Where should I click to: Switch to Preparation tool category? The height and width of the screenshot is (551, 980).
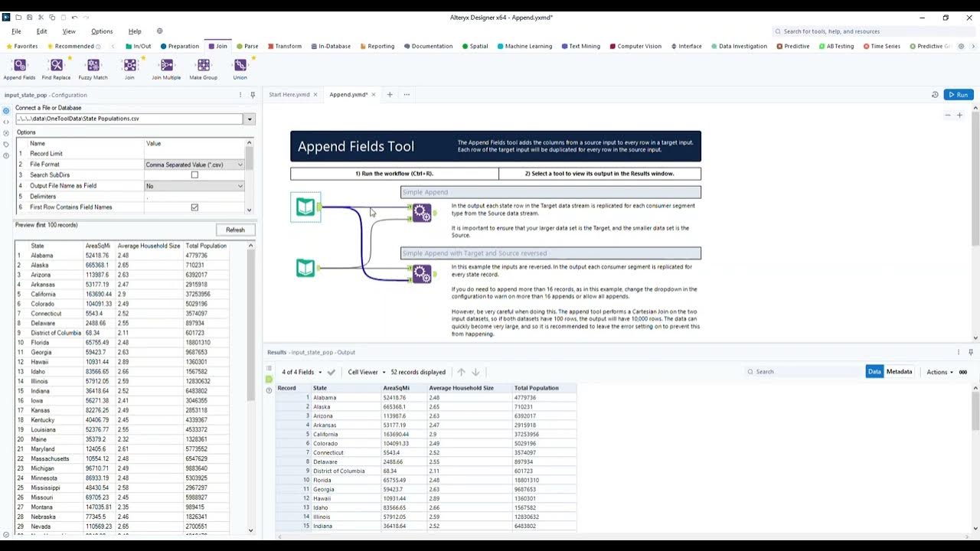pyautogui.click(x=180, y=46)
